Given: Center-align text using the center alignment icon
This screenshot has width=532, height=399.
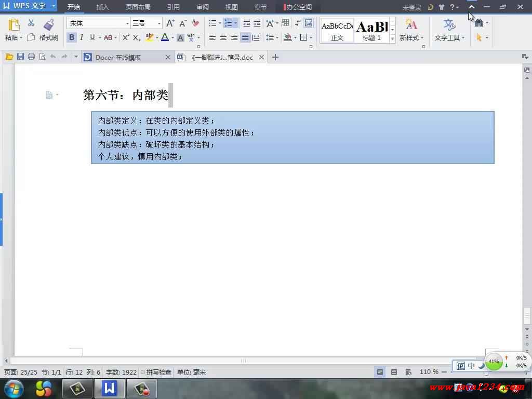Looking at the screenshot, I should tap(223, 37).
